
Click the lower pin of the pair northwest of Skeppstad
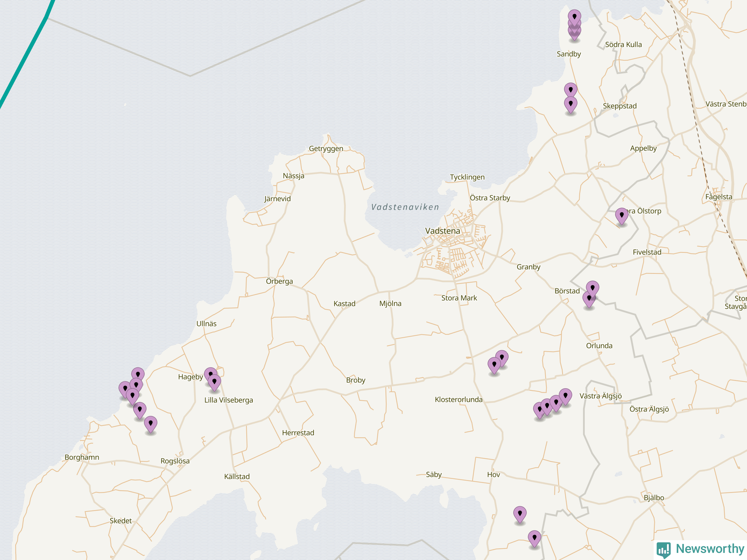[x=571, y=104]
